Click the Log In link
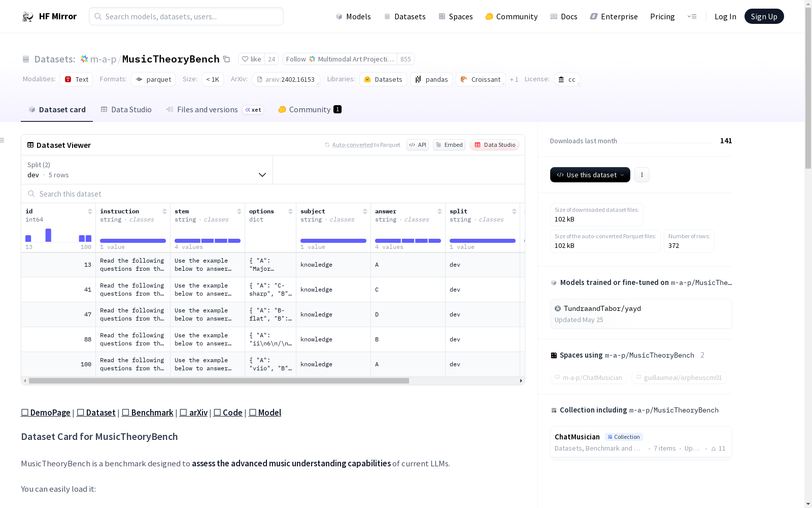This screenshot has height=508, width=812. point(725,17)
